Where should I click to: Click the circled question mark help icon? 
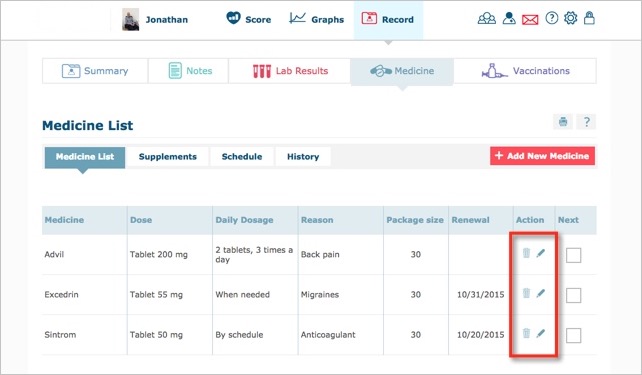552,18
